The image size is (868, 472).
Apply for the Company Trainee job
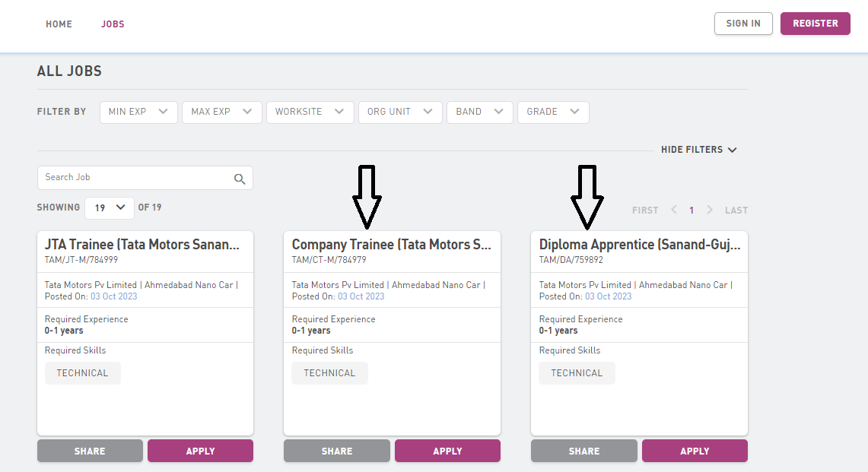[447, 451]
